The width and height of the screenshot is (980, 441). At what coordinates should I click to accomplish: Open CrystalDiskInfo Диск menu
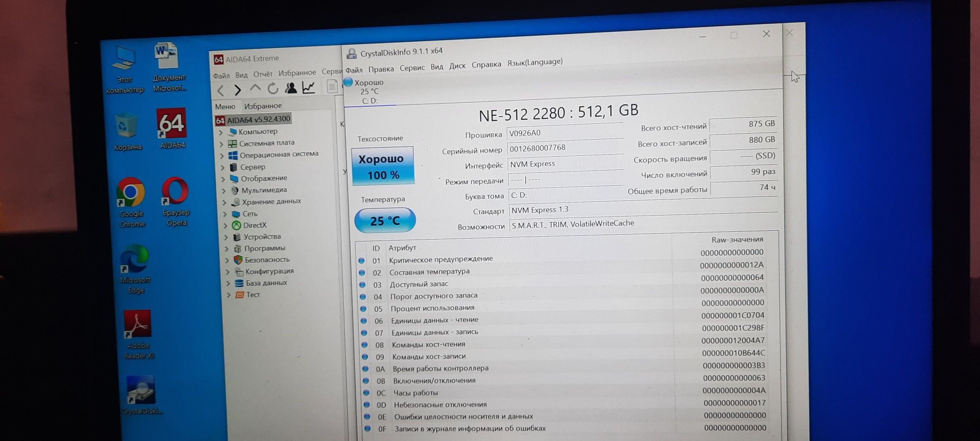point(457,66)
